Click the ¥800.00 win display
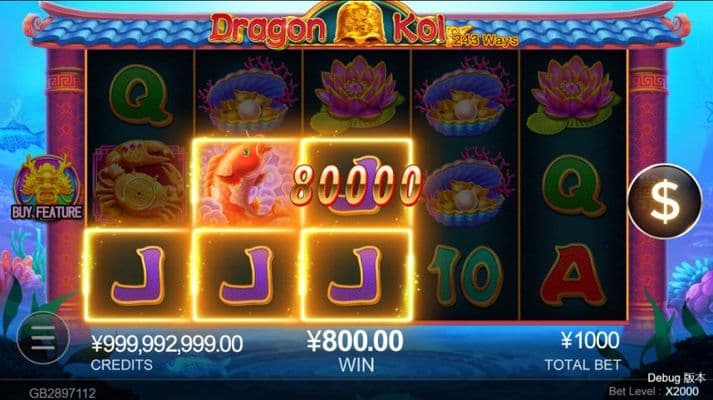The height and width of the screenshot is (400, 713). [355, 341]
